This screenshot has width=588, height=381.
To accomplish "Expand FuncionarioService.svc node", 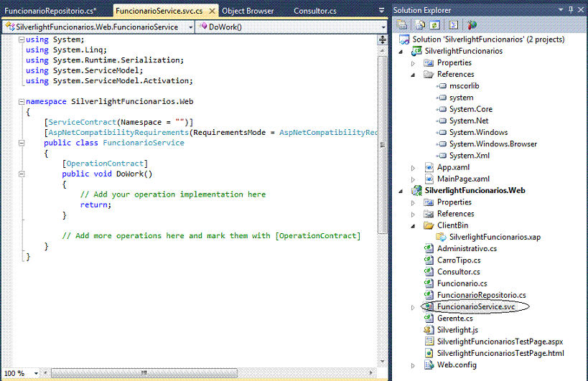I will click(x=413, y=307).
